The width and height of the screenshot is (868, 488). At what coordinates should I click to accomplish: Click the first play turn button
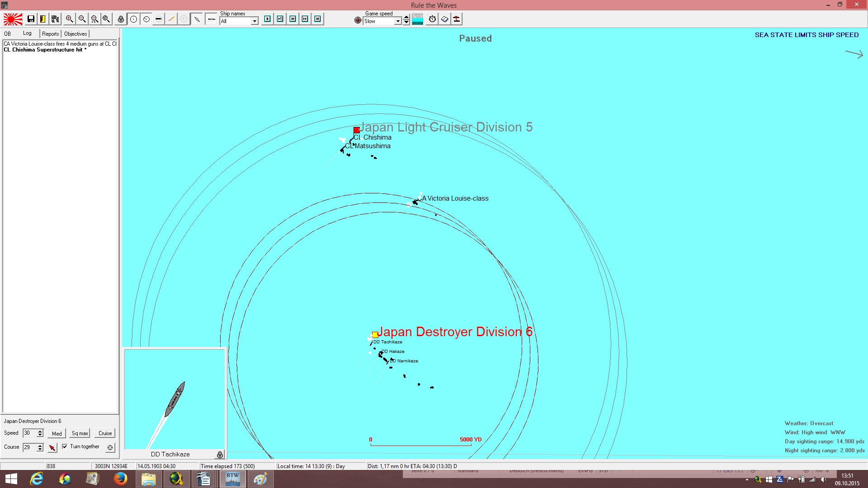pyautogui.click(x=268, y=19)
